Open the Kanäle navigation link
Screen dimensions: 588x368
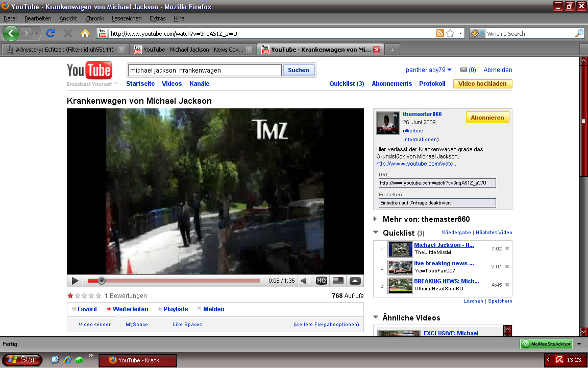pos(200,84)
